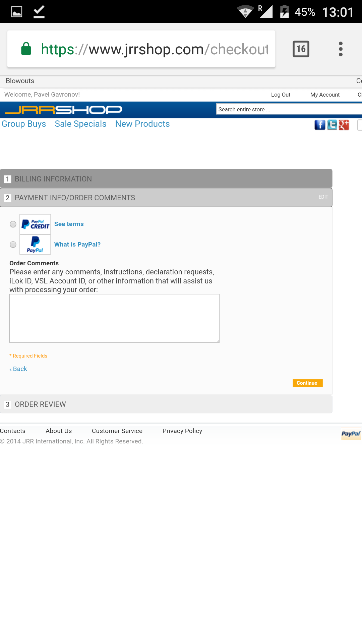Click the PayPal badge in the footer
362x644 pixels.
point(351,434)
